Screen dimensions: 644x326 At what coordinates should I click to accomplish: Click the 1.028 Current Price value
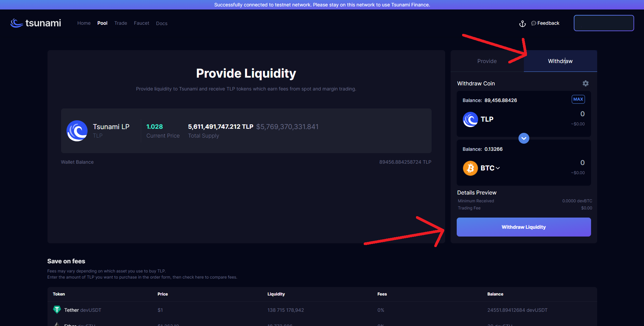click(x=155, y=127)
